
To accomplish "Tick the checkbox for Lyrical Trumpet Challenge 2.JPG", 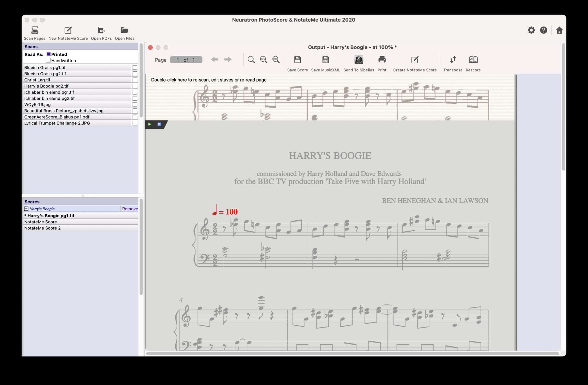I will pos(135,123).
